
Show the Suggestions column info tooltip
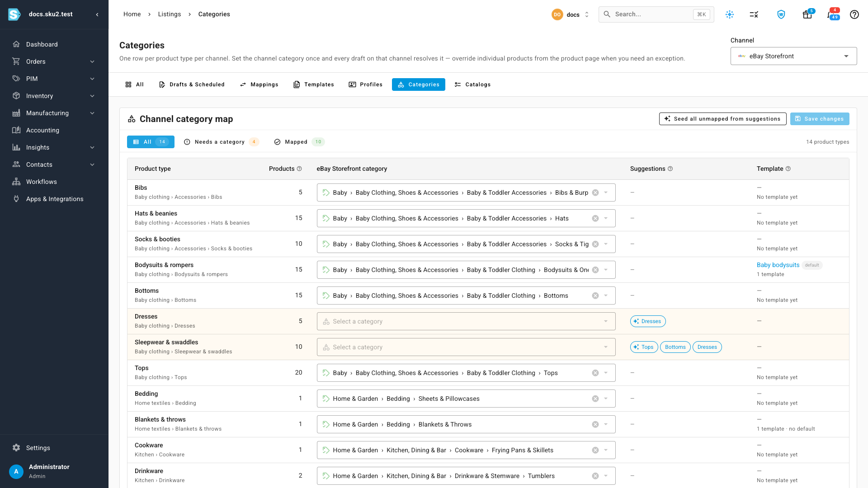670,169
